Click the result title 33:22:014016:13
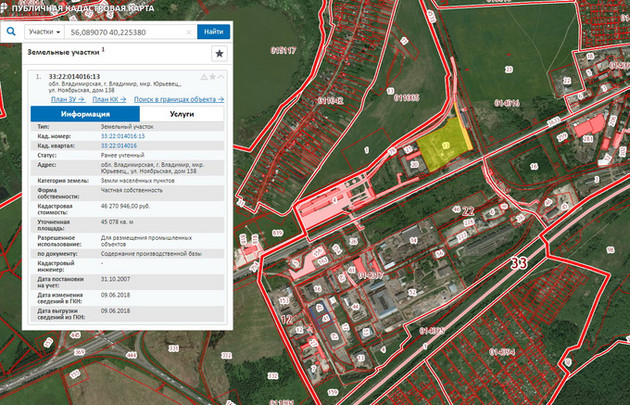This screenshot has width=630, height=405. pyautogui.click(x=75, y=76)
